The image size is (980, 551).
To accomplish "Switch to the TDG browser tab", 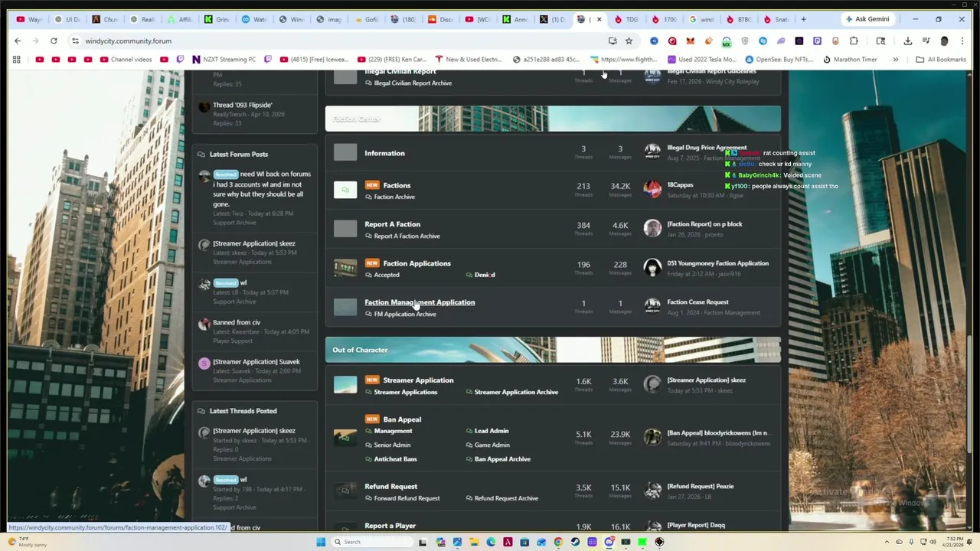I will (x=628, y=19).
